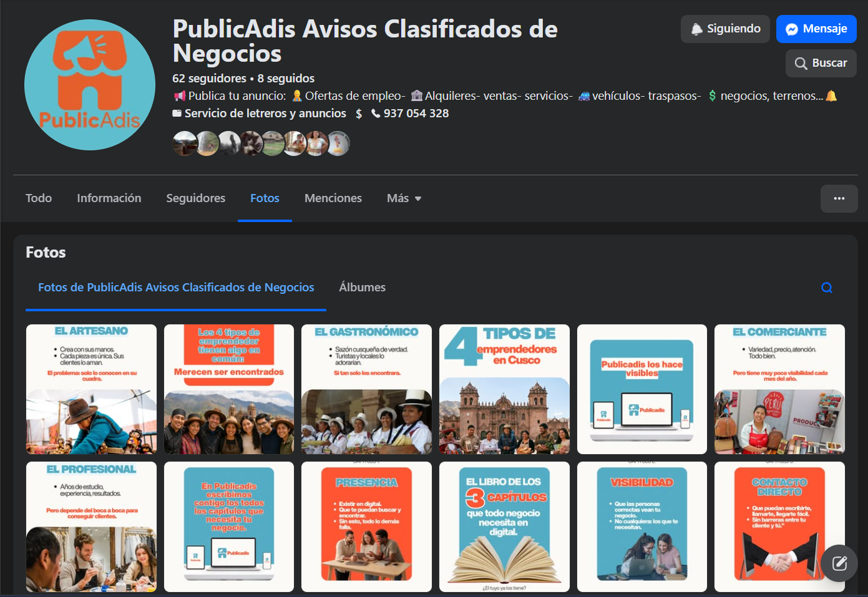Open the 4 TIPOS DE emprendedores en Cusco photo
The height and width of the screenshot is (597, 868).
(504, 389)
